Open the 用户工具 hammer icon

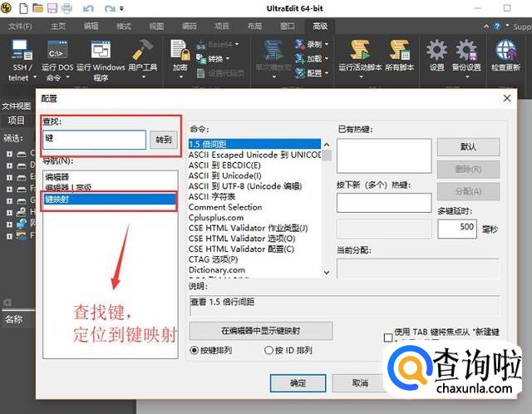(x=143, y=50)
